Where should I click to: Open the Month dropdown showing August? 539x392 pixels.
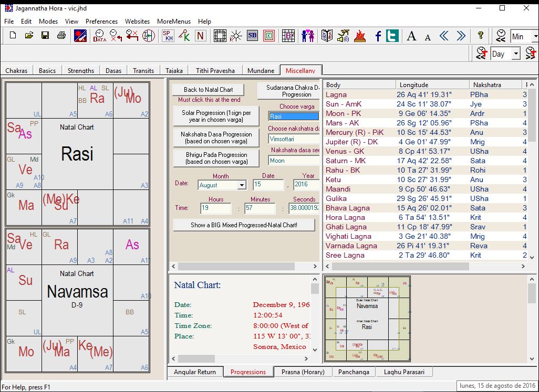[x=242, y=185]
